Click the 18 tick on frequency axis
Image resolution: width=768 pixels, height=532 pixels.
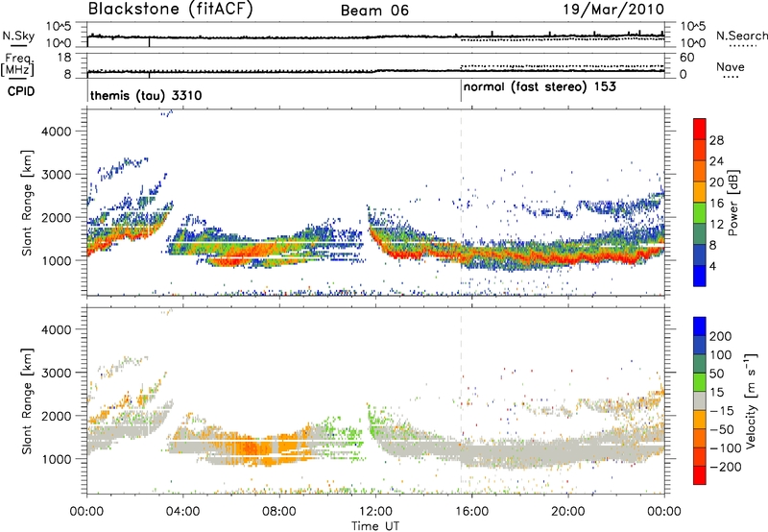(63, 58)
